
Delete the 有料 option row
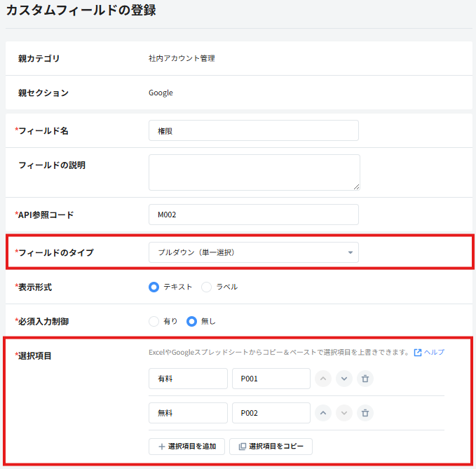(365, 379)
